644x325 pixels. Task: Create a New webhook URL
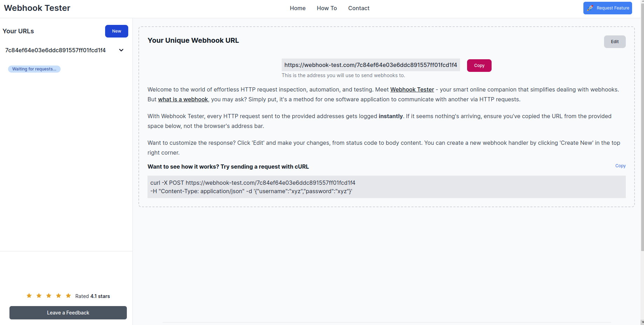click(x=117, y=31)
